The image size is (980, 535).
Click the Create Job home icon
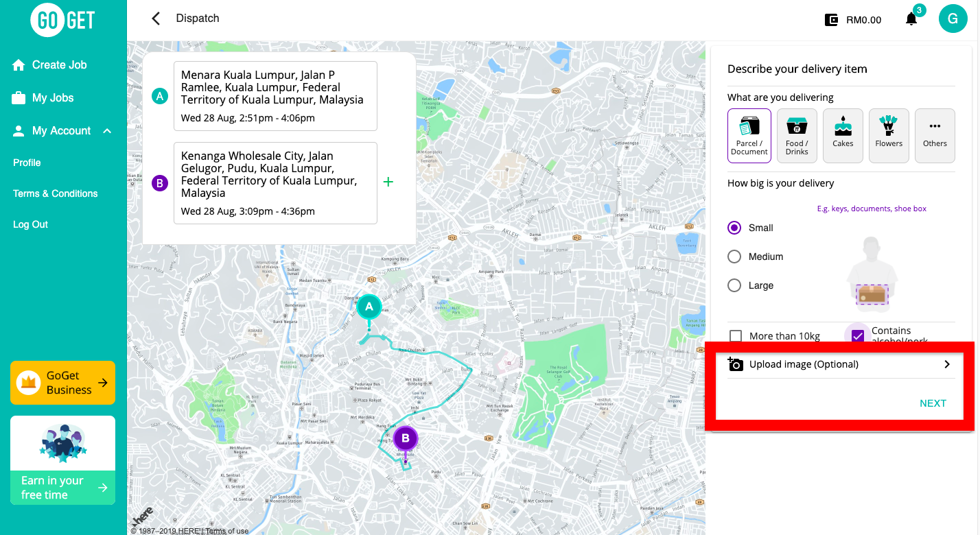19,64
